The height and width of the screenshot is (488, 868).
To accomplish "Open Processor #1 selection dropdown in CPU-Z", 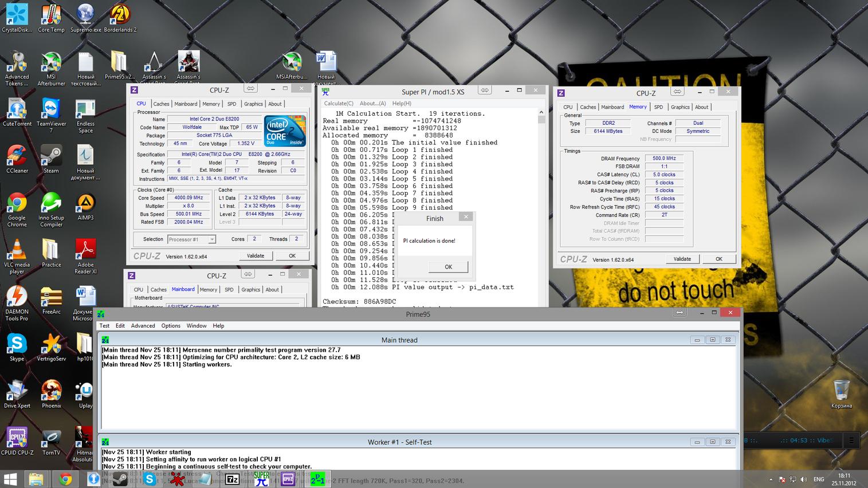I will click(191, 239).
